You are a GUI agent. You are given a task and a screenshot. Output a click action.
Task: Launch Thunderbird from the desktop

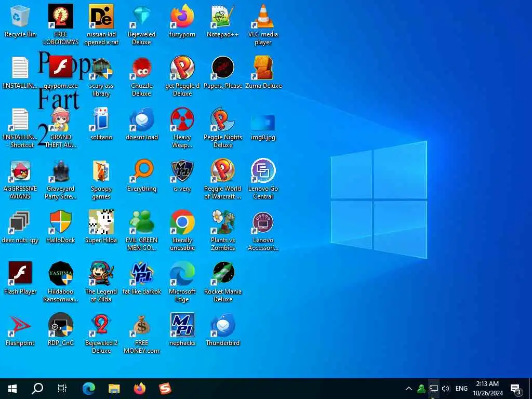coord(222,330)
